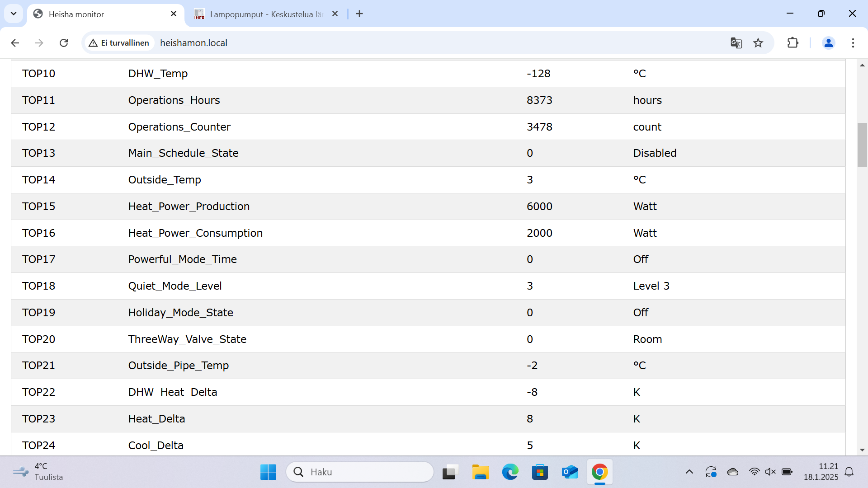Open the Windows Start menu
This screenshot has width=868, height=488.
pyautogui.click(x=268, y=472)
